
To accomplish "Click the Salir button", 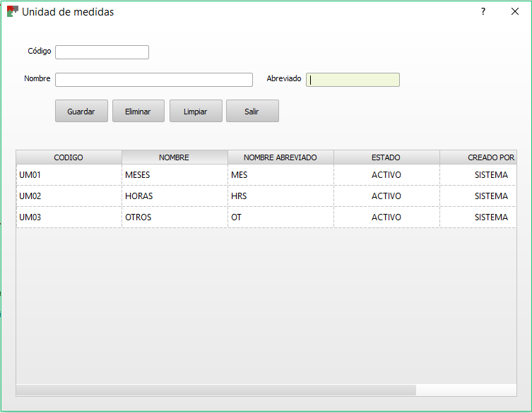I will click(252, 112).
